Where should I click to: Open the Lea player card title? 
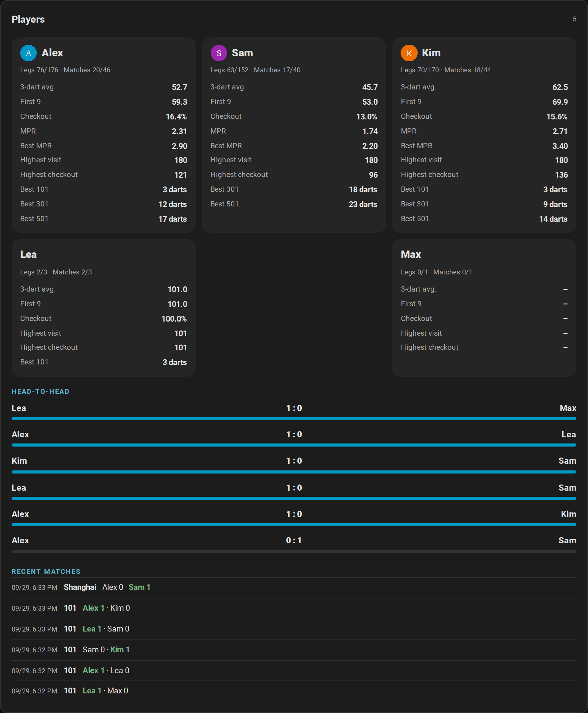click(28, 255)
